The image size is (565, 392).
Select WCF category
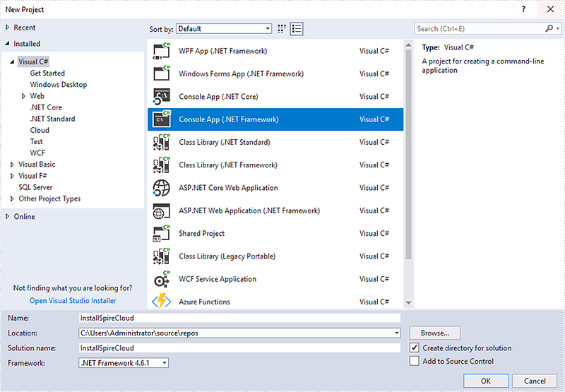click(37, 153)
